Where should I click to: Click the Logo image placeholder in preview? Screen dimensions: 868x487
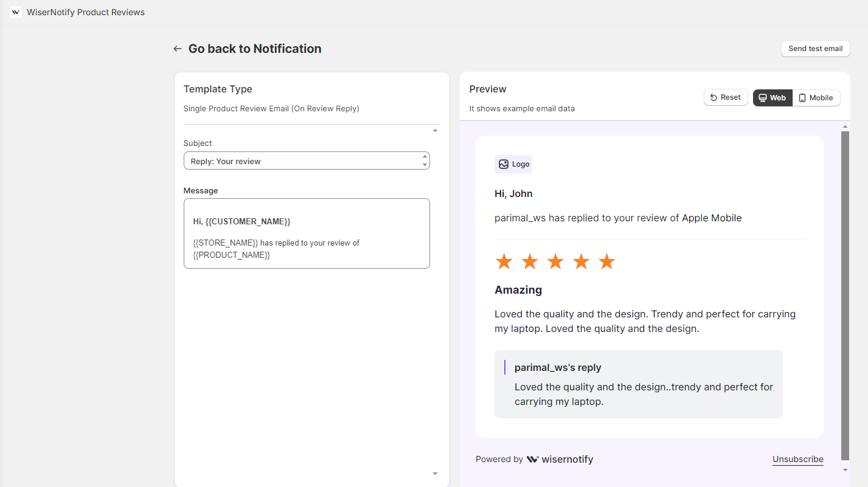coord(513,164)
